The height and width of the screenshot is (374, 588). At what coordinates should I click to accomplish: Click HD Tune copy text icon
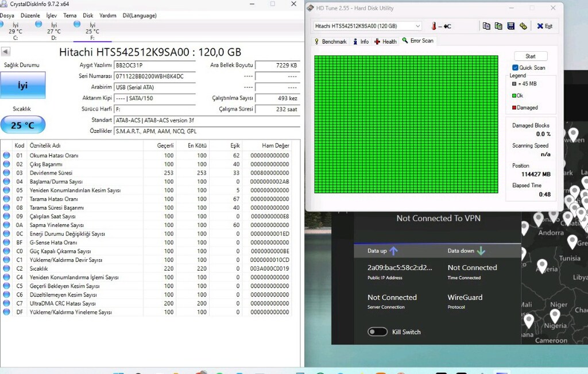(486, 26)
